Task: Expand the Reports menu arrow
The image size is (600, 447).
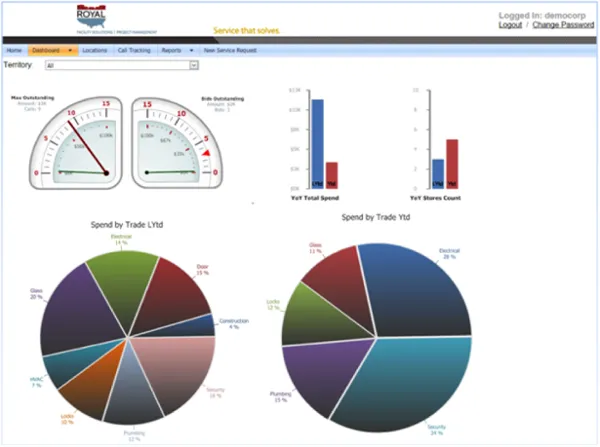Action: click(x=190, y=49)
